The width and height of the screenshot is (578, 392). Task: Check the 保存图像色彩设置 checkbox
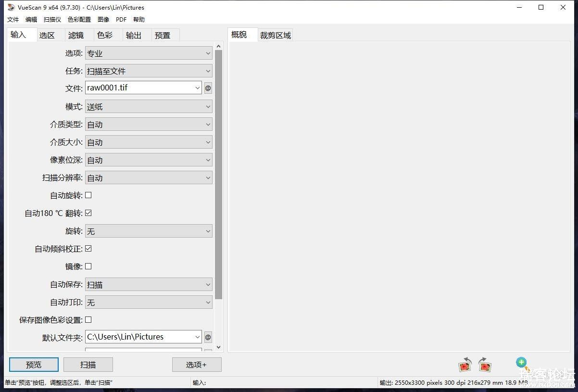(x=88, y=320)
